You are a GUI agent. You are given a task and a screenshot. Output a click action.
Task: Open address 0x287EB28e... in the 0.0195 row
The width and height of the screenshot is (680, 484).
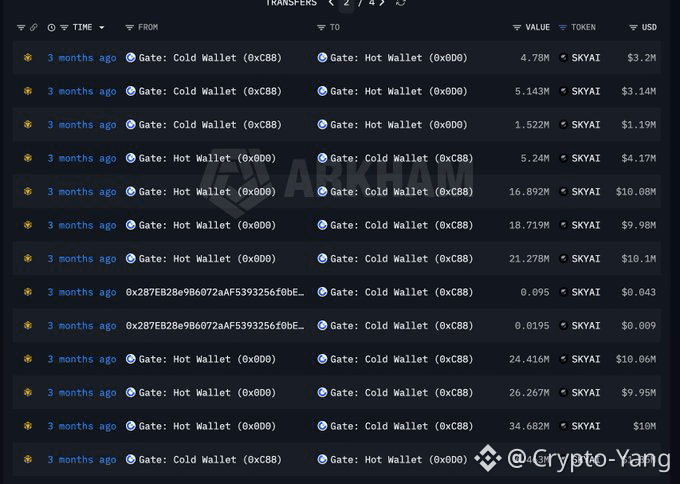click(215, 325)
